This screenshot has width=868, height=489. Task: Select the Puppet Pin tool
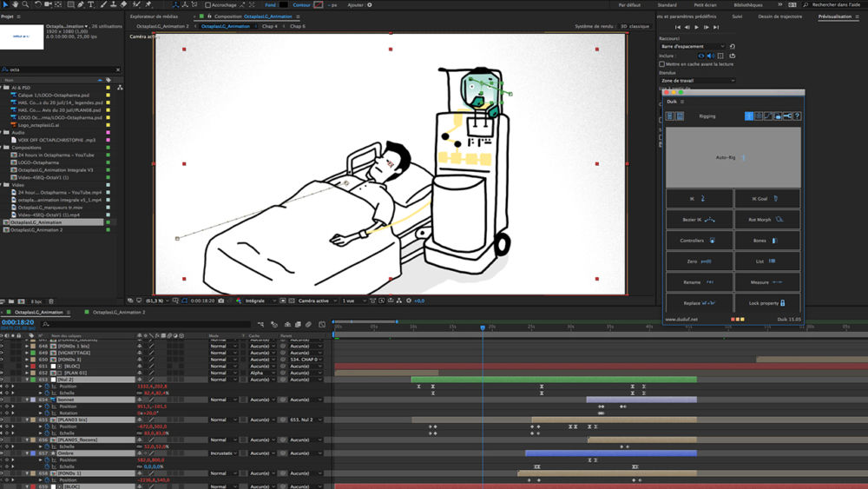[148, 4]
